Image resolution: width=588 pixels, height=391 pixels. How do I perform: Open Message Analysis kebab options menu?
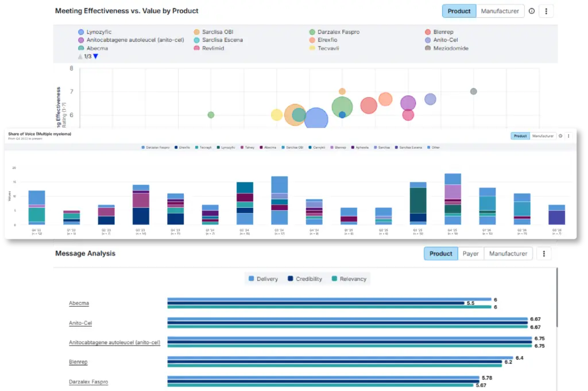544,254
